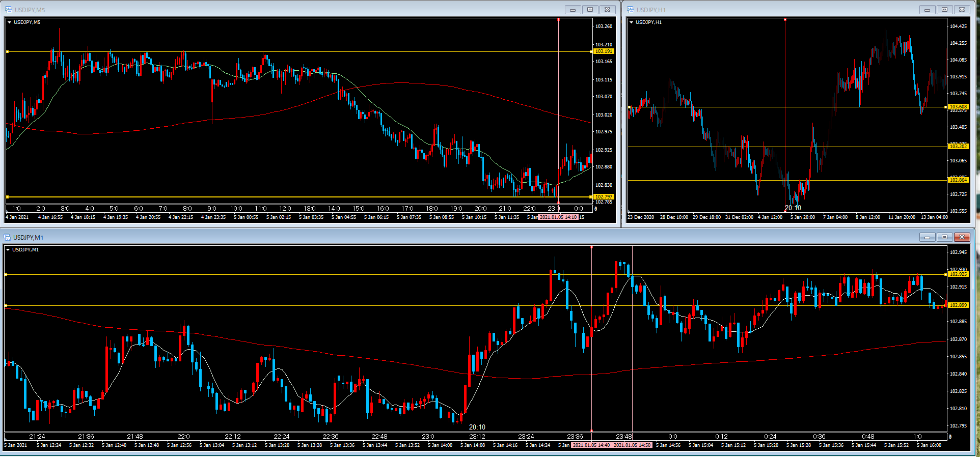Select the 102.864 price label on H1 chart
Screen dimensions: 980x457
(958, 180)
